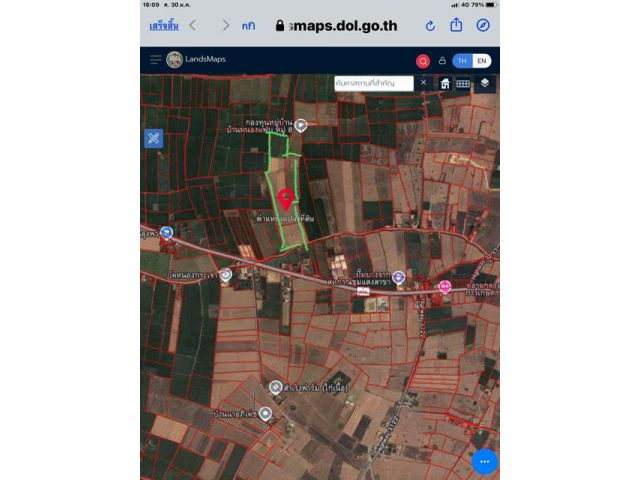Image resolution: width=640 pixels, height=480 pixels.
Task: Toggle the satellite tool button on map
Action: tap(153, 138)
